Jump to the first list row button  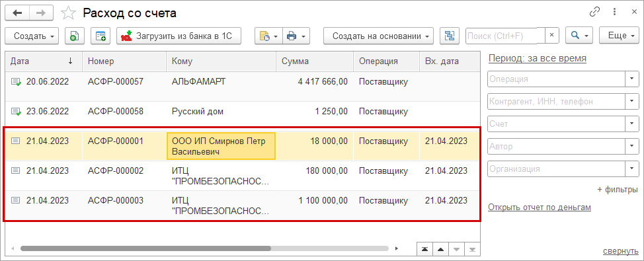[x=424, y=248]
